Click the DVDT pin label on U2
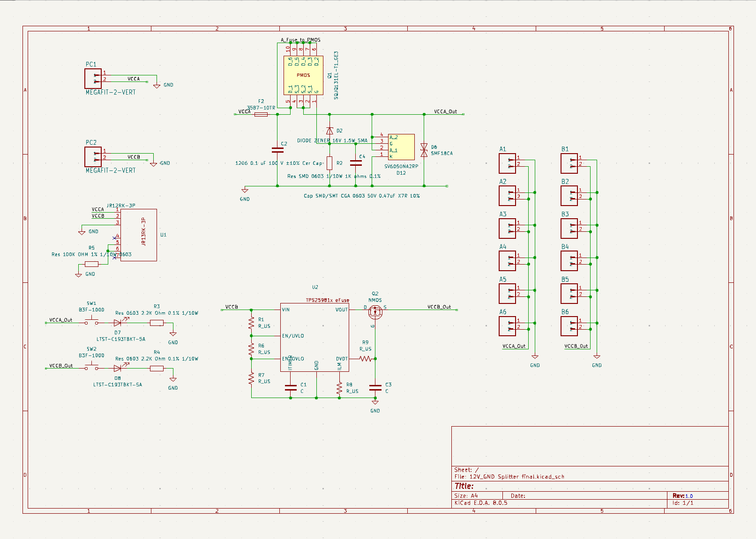 342,359
